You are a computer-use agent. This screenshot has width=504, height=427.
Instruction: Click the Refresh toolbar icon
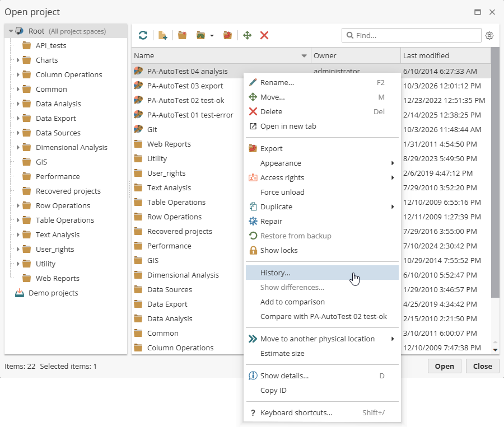(143, 35)
